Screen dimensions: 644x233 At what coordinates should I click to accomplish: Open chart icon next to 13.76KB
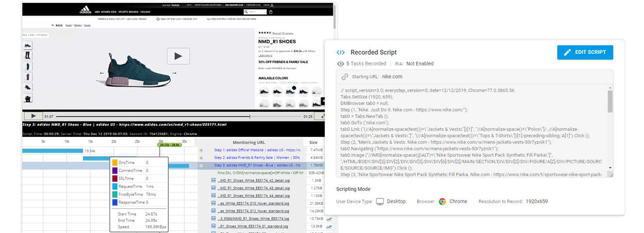(x=329, y=219)
